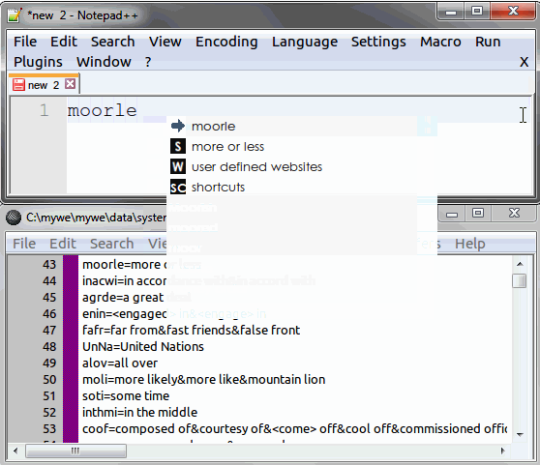
Task: Switch to the new 2 tab
Action: [44, 85]
